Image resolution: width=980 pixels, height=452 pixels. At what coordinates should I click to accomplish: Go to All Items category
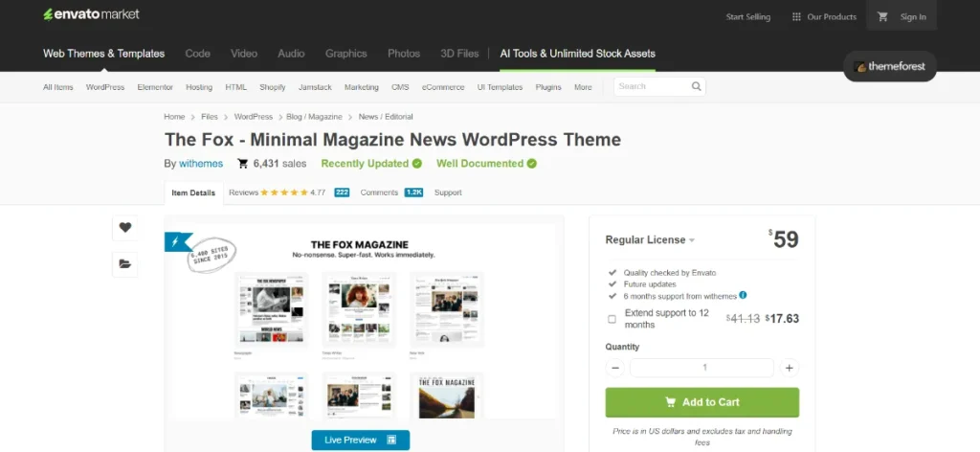(58, 87)
